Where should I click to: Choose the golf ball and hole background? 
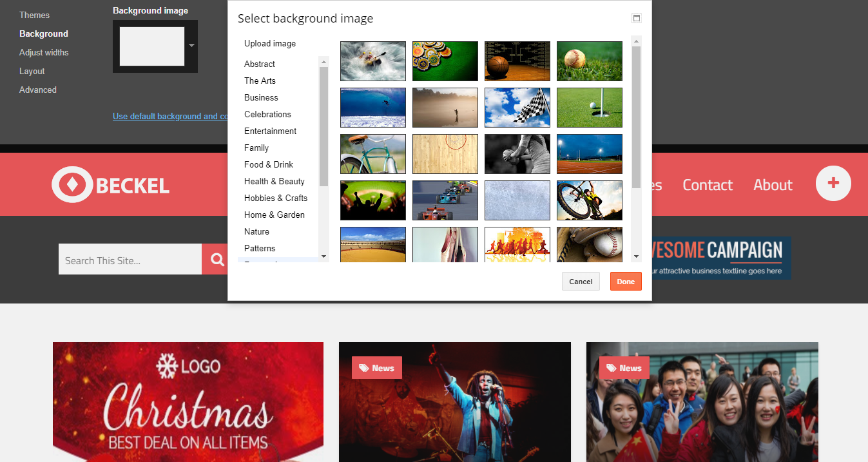(590, 108)
